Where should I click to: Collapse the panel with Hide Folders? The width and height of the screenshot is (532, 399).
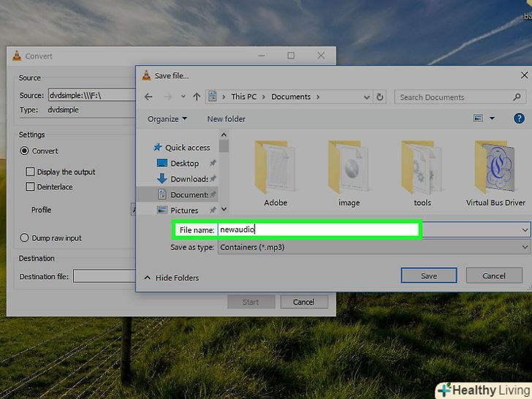click(x=172, y=278)
